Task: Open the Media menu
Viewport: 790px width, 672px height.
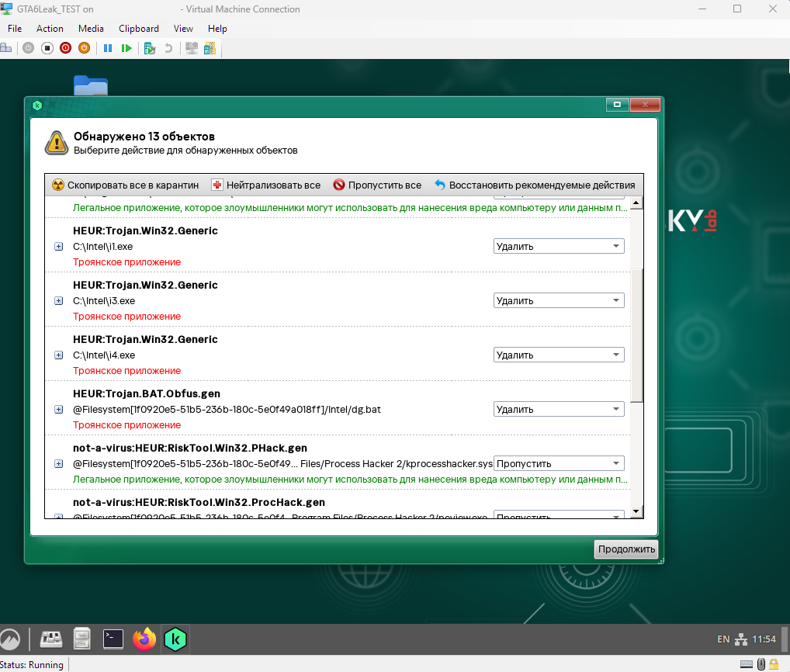Action: 92,29
